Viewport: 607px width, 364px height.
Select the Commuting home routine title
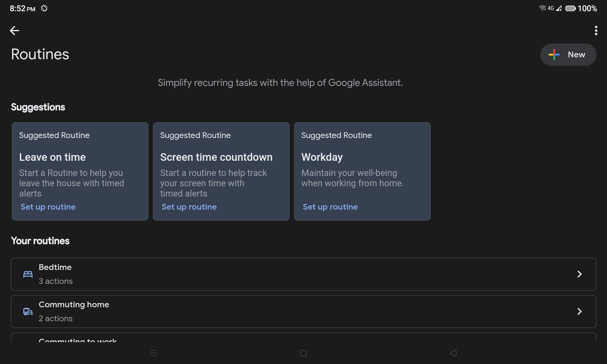74,305
